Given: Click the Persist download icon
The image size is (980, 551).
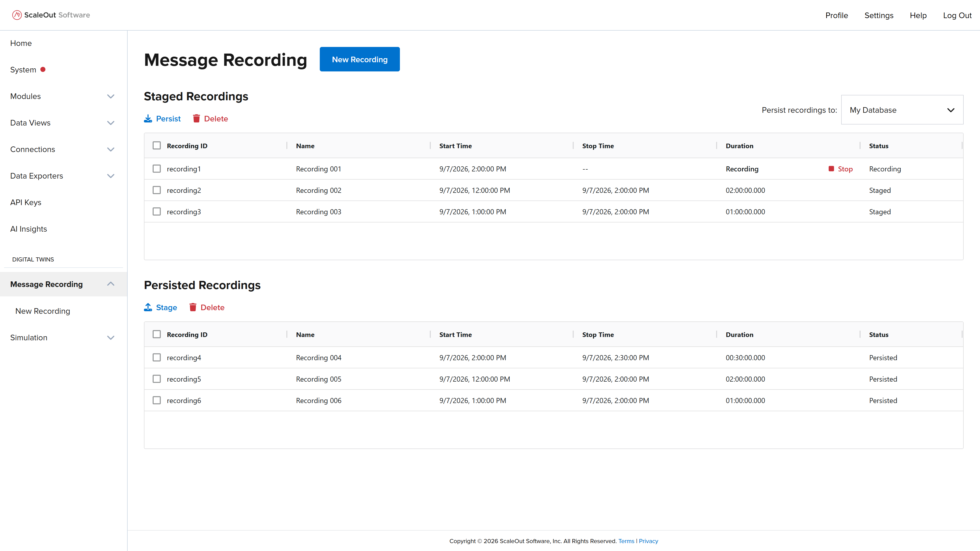Looking at the screenshot, I should pyautogui.click(x=148, y=119).
